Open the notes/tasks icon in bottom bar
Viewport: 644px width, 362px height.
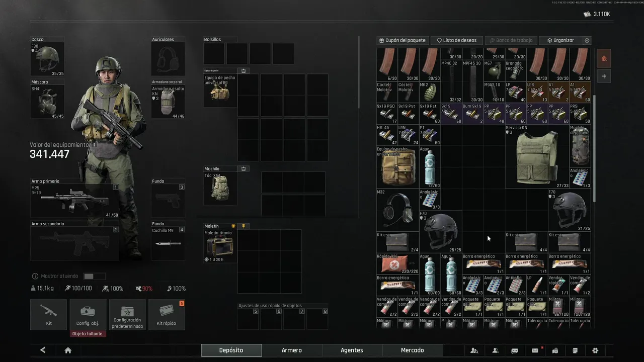[575, 350]
